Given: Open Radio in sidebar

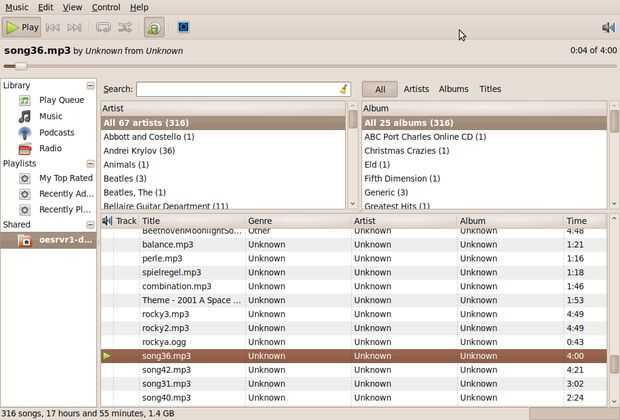Looking at the screenshot, I should click(x=50, y=148).
